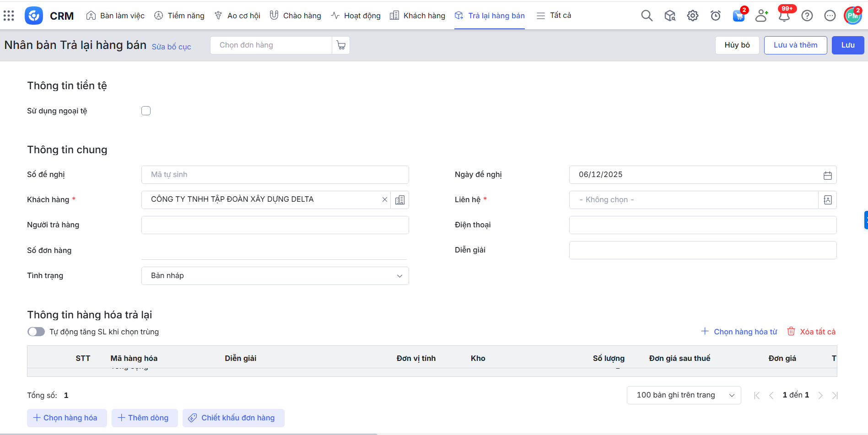
Task: Open the notifications bell icon
Action: (x=784, y=16)
